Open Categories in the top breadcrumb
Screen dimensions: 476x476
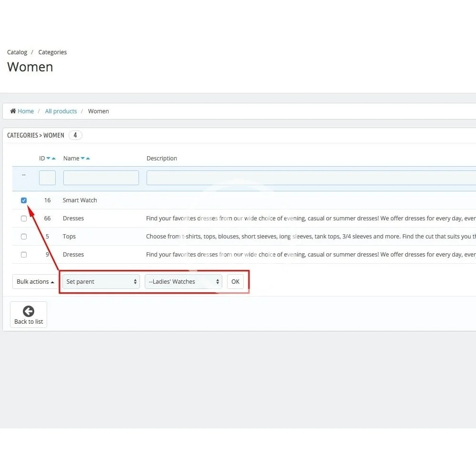click(52, 52)
